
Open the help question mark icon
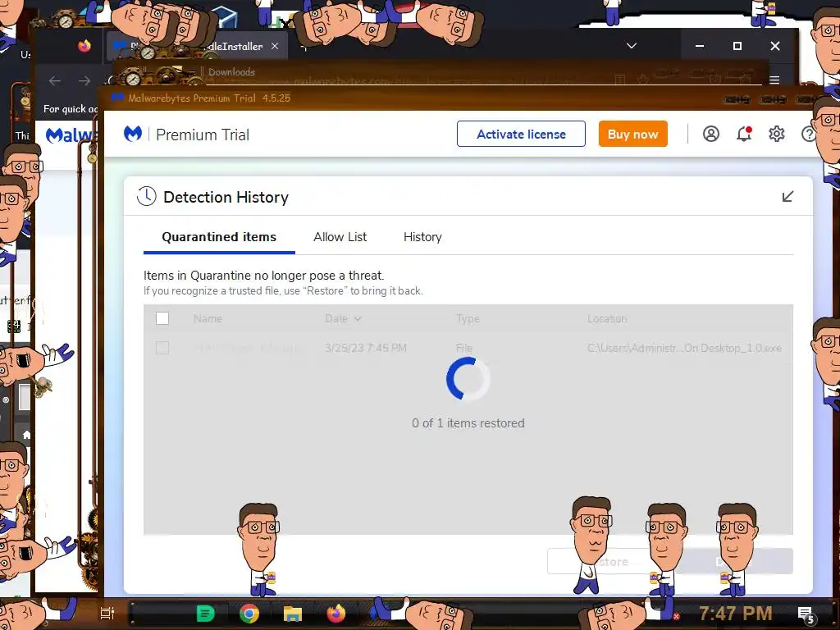pos(808,134)
